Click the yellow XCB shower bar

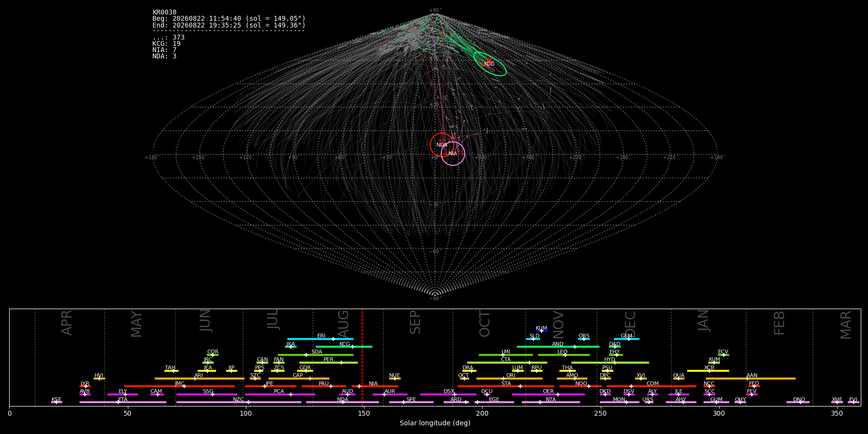(708, 371)
